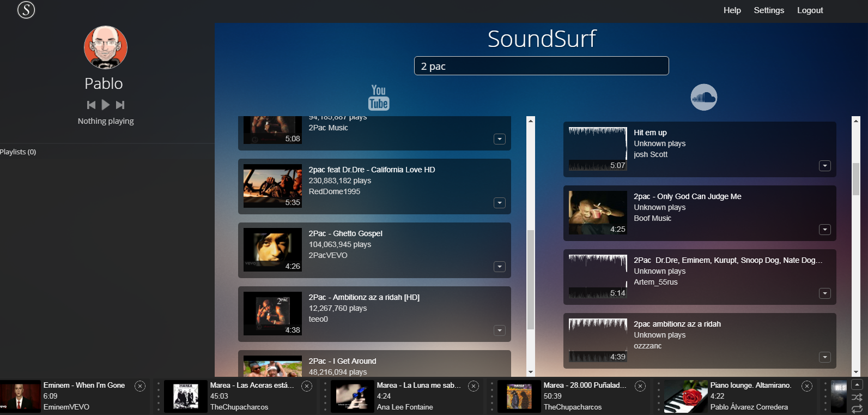The height and width of the screenshot is (415, 868).
Task: Grab the dotted handle before Marea - 28.000 Puñalad…
Action: [x=492, y=396]
